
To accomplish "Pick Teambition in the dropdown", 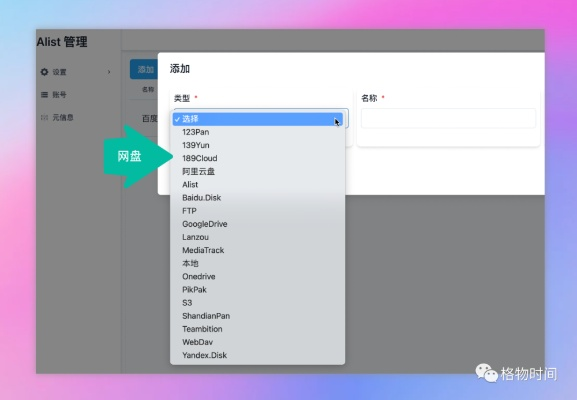I will point(258,329).
